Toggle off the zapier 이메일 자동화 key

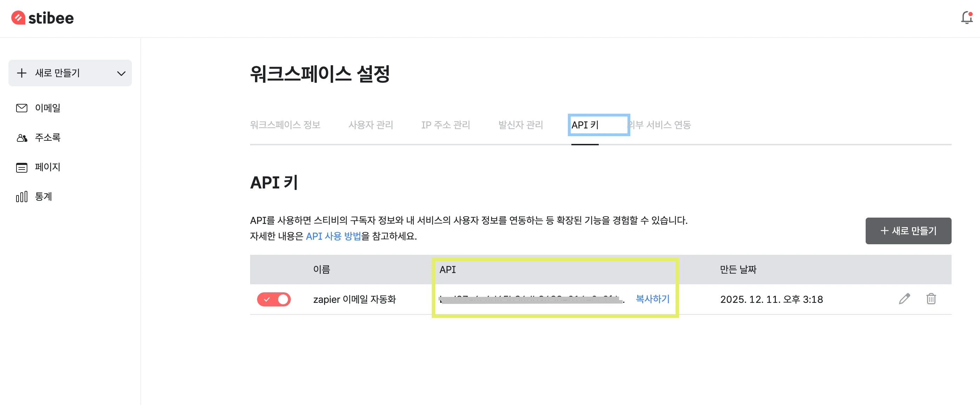[x=274, y=299]
